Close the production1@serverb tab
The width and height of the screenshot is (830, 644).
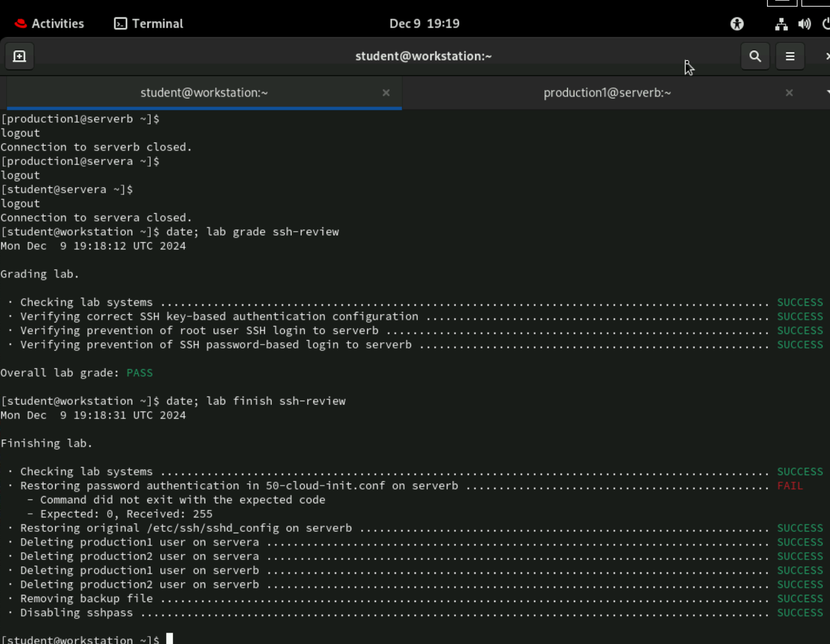coord(789,93)
